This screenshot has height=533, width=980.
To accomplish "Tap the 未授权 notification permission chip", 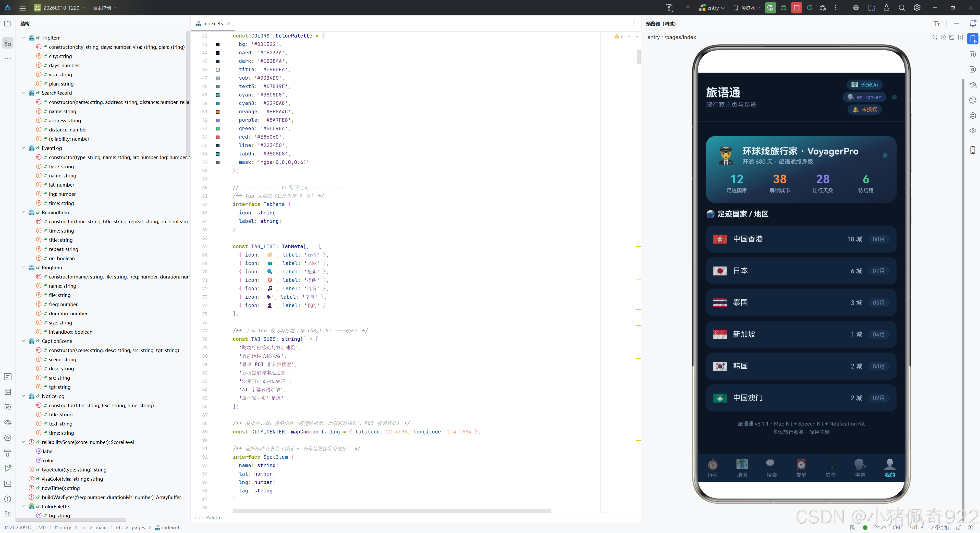I will 864,110.
